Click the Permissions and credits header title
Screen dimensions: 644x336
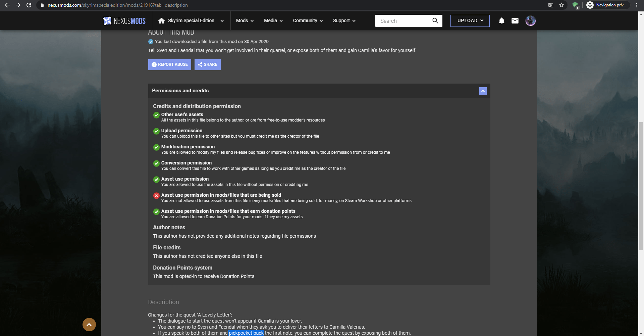point(180,91)
